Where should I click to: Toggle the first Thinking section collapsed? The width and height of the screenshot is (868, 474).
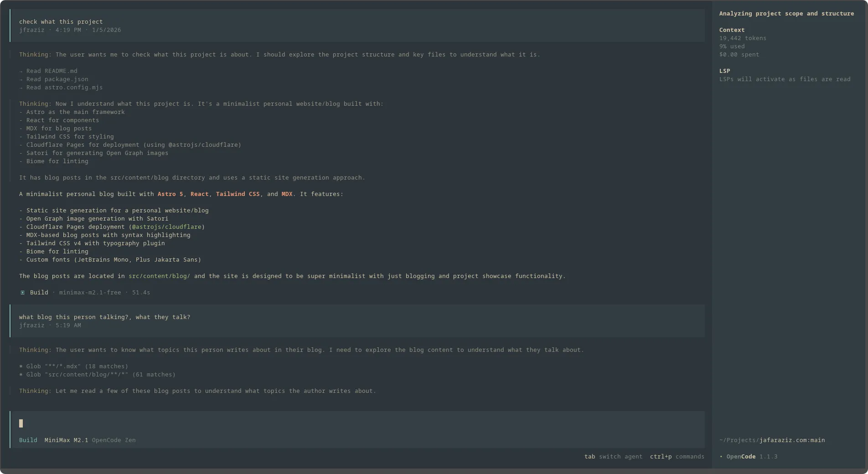(35, 54)
